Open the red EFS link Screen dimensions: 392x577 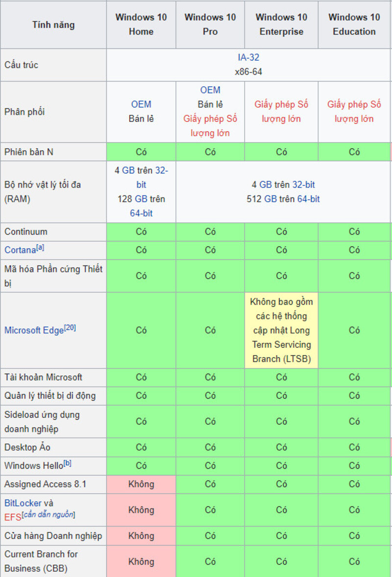pyautogui.click(x=13, y=517)
